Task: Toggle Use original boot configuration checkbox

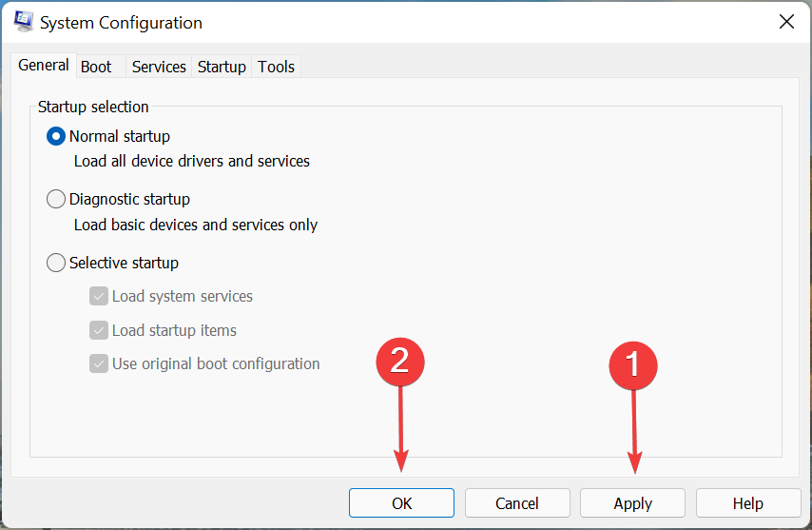Action: (x=99, y=363)
